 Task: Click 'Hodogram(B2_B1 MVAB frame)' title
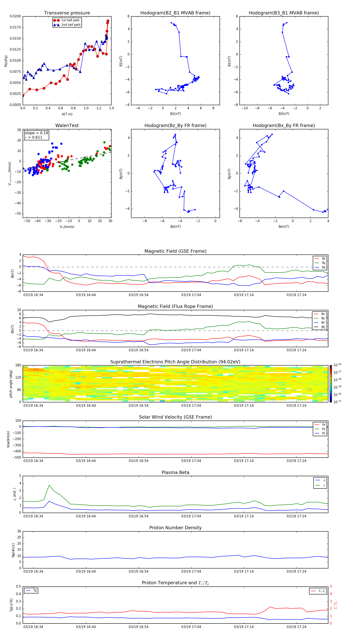pyautogui.click(x=175, y=13)
